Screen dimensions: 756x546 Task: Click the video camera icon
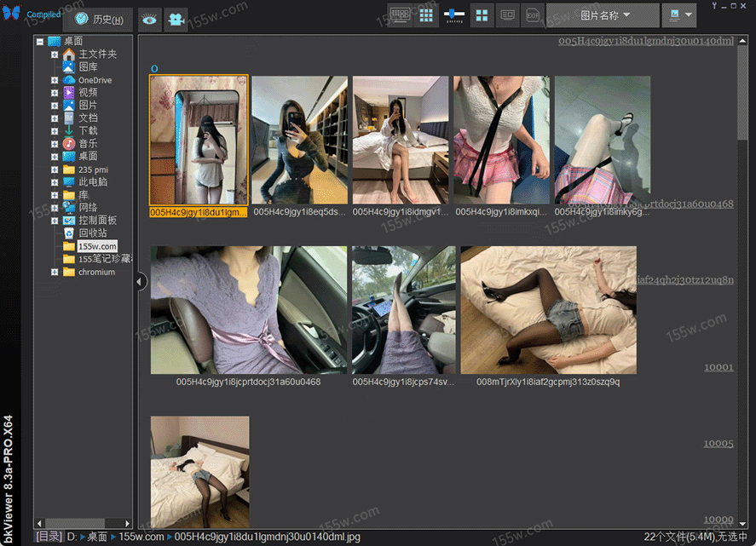[x=176, y=19]
